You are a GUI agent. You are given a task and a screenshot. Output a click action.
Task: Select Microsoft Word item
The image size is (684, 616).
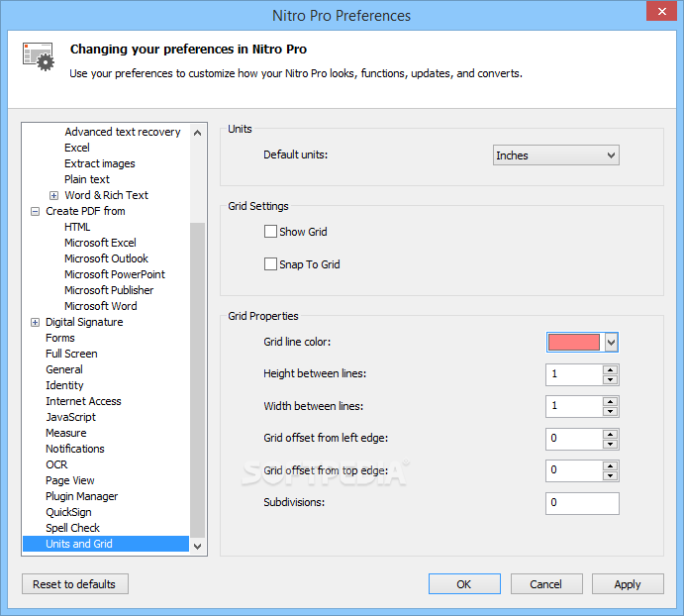coord(101,306)
